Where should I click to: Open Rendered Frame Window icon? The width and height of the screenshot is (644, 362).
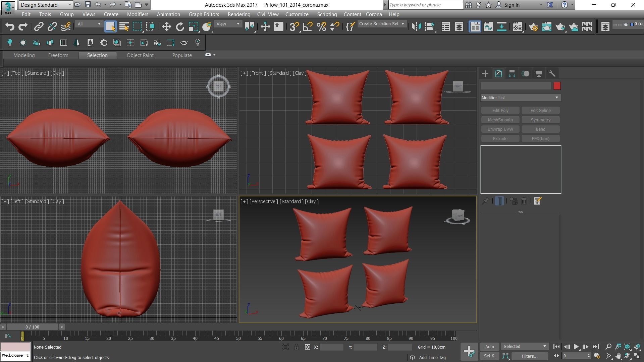coord(547,27)
